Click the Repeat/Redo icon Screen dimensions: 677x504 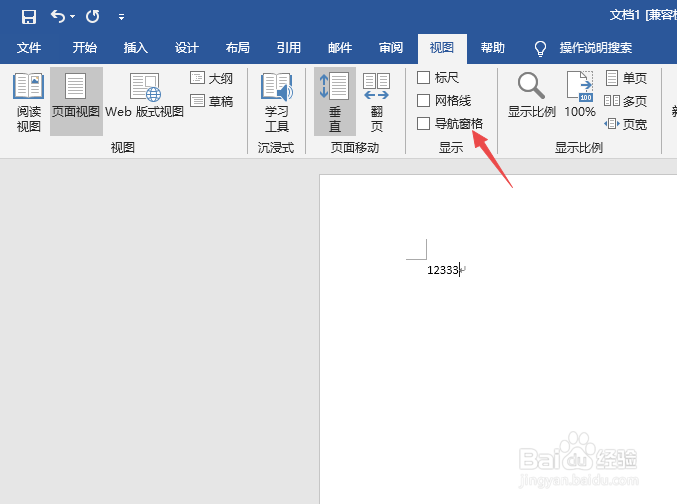point(92,16)
